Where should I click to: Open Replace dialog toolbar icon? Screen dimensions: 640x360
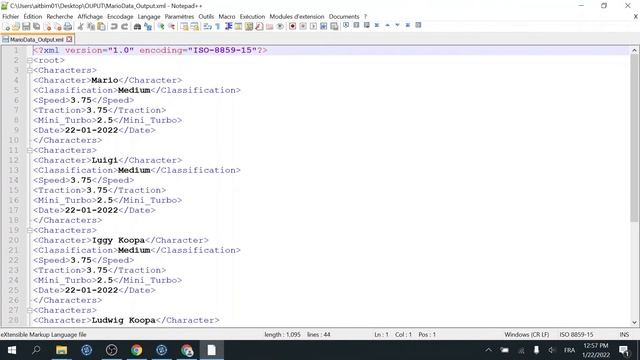[x=148, y=27]
